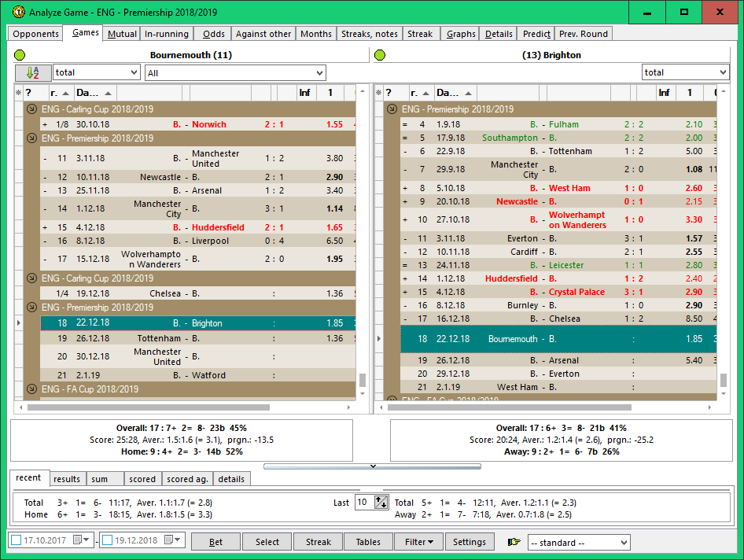This screenshot has width=744, height=560.
Task: Enable the 17.10.2017 start date checkbox
Action: [x=16, y=541]
